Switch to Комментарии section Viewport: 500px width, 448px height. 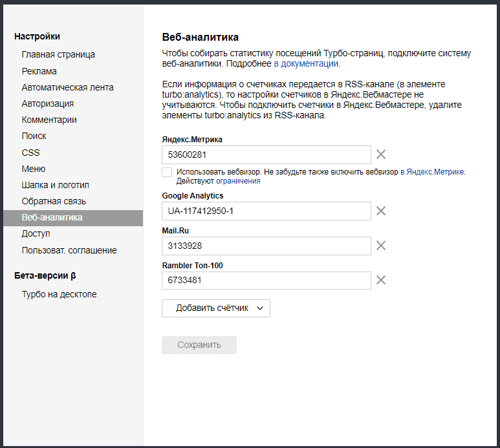[x=49, y=120]
